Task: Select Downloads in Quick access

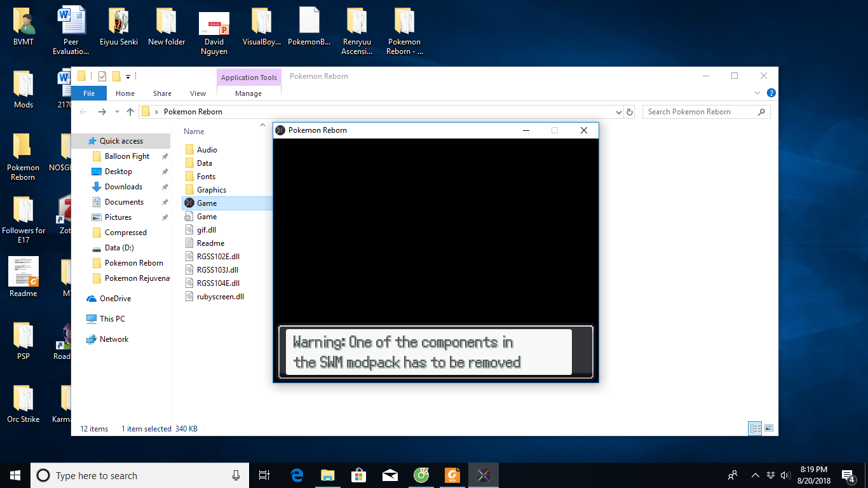Action: (x=123, y=187)
